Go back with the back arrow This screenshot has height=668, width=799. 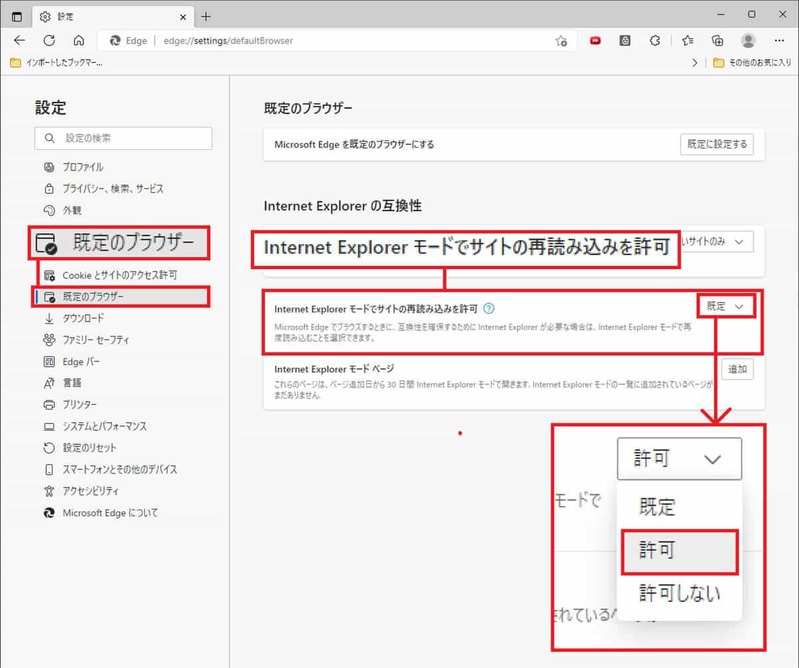19,40
